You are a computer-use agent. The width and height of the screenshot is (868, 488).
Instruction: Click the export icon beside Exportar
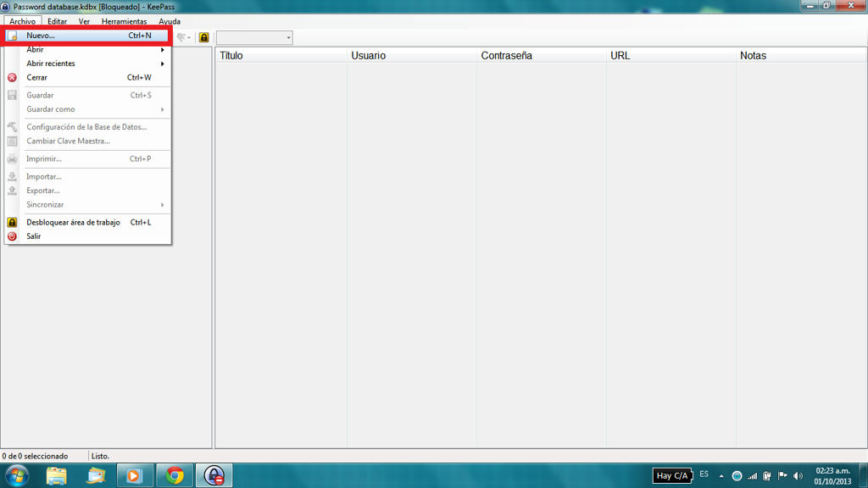point(12,191)
